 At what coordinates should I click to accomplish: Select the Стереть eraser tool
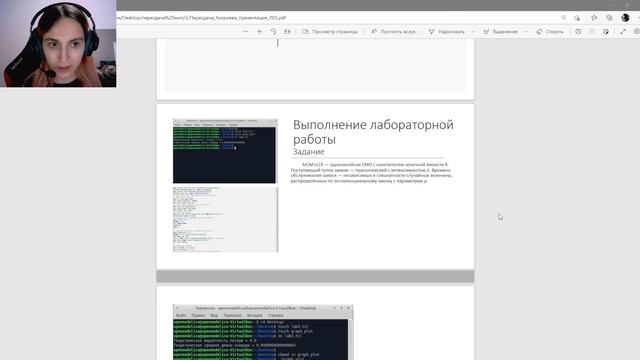point(550,31)
